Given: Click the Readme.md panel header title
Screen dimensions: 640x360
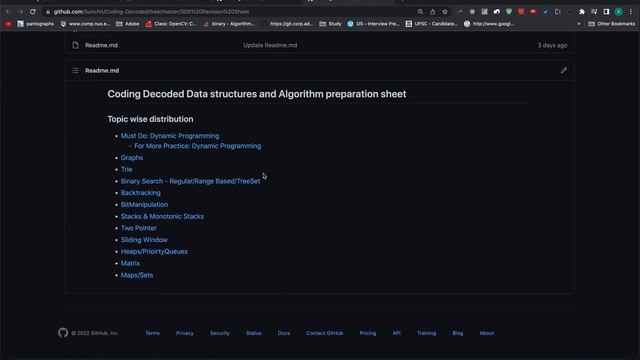Looking at the screenshot, I should [x=102, y=71].
